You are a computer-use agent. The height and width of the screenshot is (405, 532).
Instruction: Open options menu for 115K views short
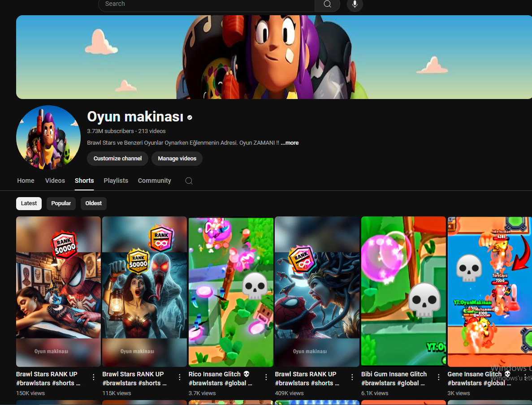[x=180, y=377]
